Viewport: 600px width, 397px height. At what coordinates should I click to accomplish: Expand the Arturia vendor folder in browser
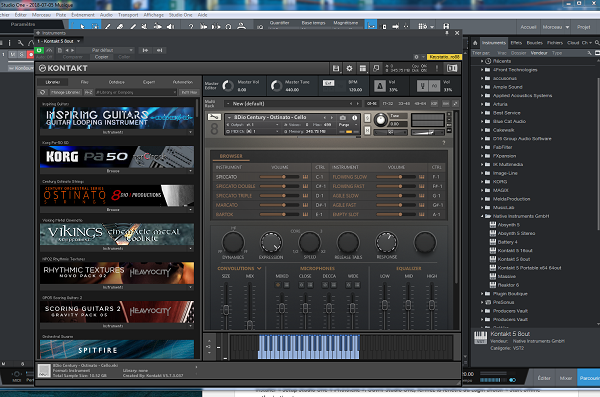pyautogui.click(x=482, y=104)
